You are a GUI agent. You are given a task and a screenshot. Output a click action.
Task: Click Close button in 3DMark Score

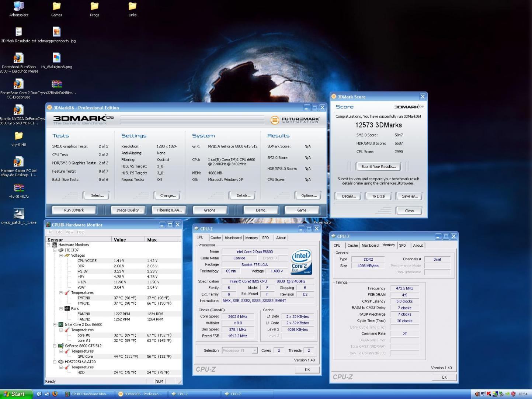[x=409, y=211]
